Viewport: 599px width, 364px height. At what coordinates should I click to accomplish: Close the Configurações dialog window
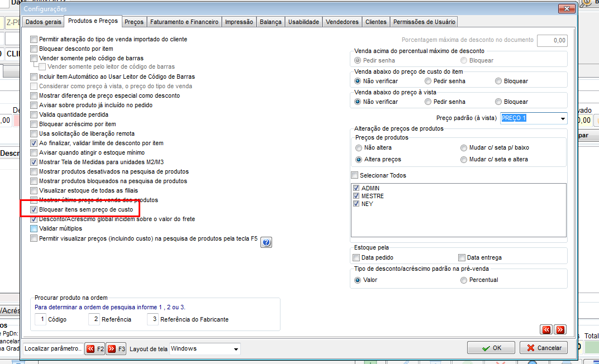tap(567, 8)
